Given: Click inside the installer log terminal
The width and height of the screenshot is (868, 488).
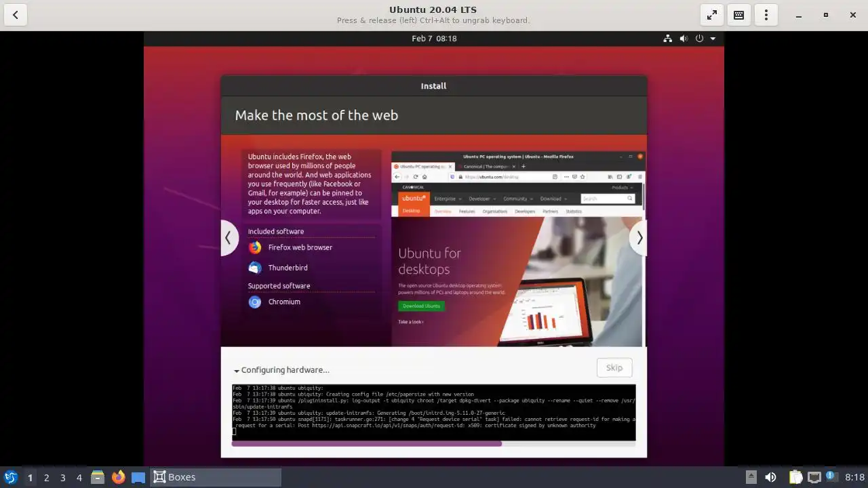Looking at the screenshot, I should [434, 412].
